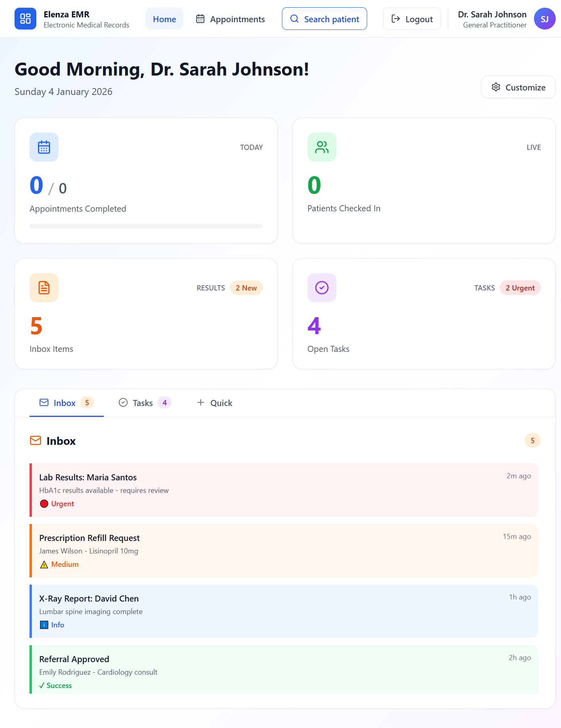Click the orange document Inbox Items icon
The image size is (561, 728).
(44, 288)
